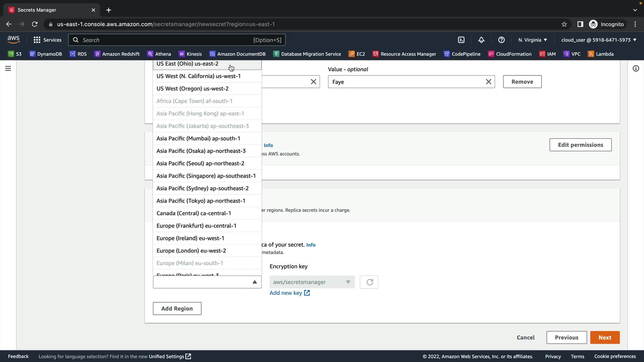
Task: Open the cloud_user account menu
Action: [x=599, y=40]
